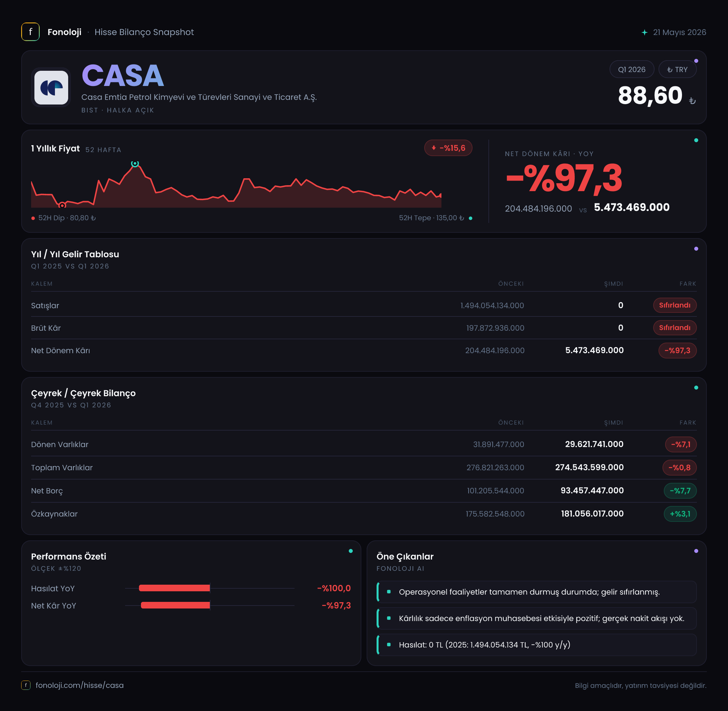The height and width of the screenshot is (711, 728).
Task: Click the Fonoloji brand name
Action: coord(64,32)
